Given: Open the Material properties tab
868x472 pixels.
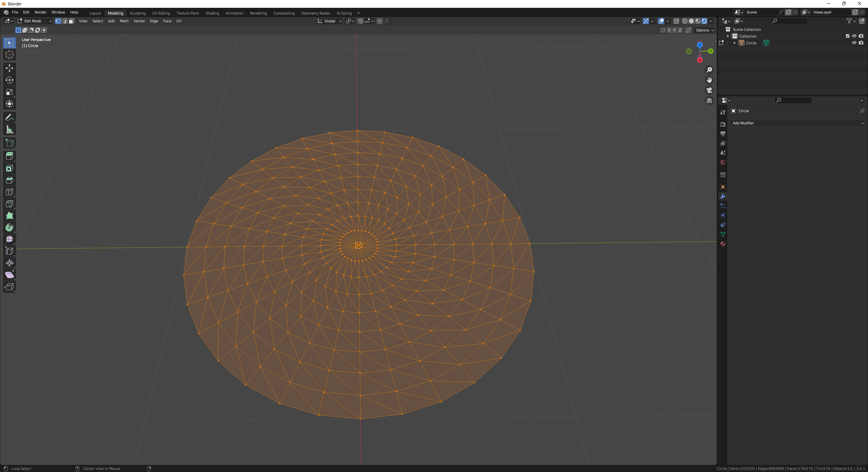Looking at the screenshot, I should pos(723,244).
